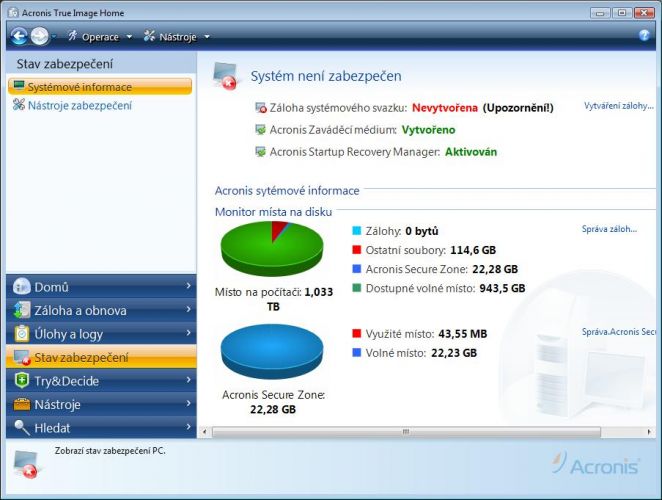Screen dimensions: 662x500
Task: Click the horizontal scrollbar thumb
Action: [x=406, y=432]
